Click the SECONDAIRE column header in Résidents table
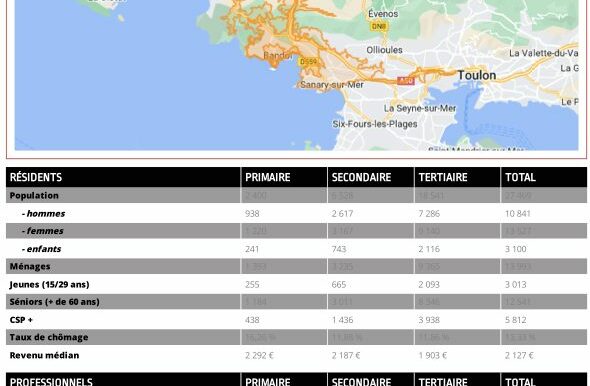 click(361, 177)
